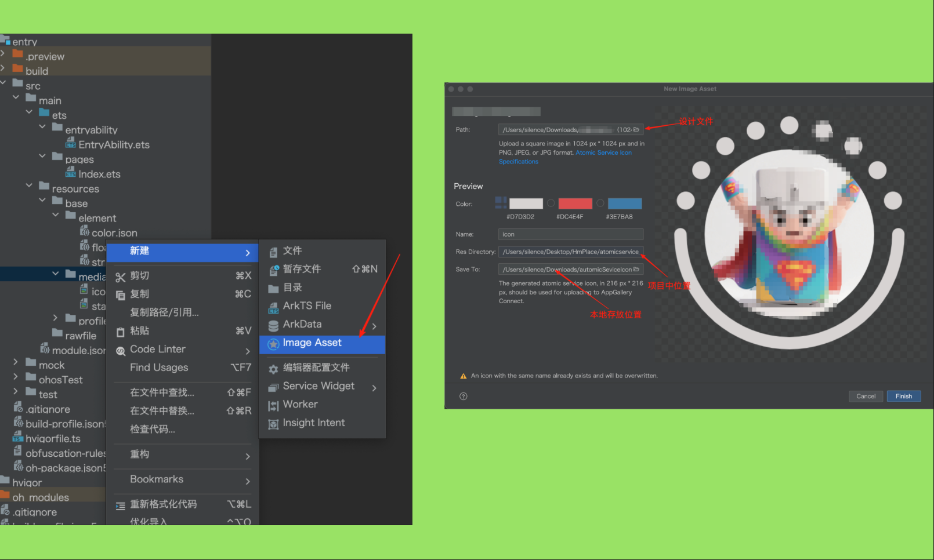Viewport: 934px width, 560px height.
Task: Open the Bookmarks submenu entry
Action: (183, 479)
